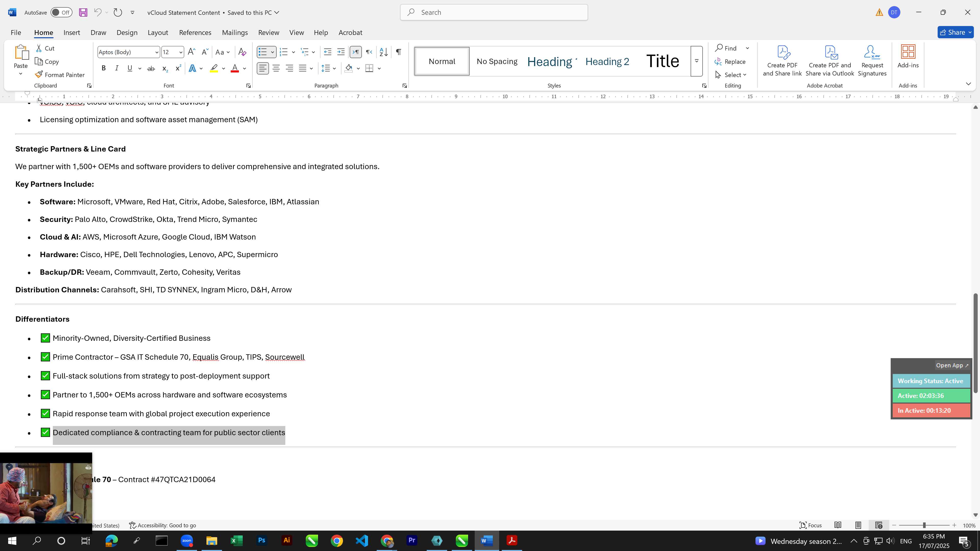Open the font name dropdown

(156, 52)
